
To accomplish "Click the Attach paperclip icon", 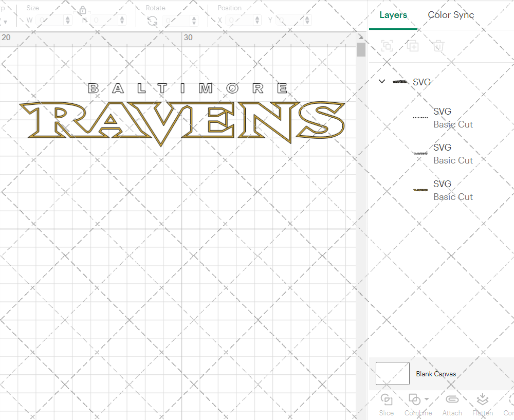I will tap(452, 399).
